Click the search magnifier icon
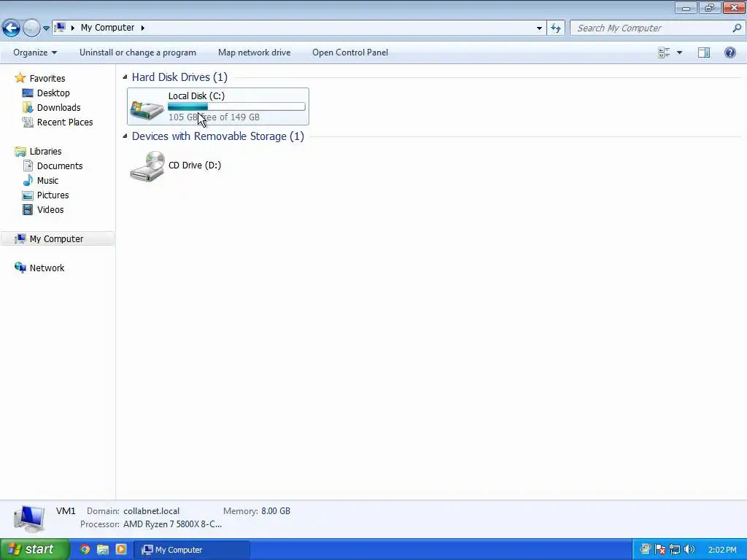 737,28
